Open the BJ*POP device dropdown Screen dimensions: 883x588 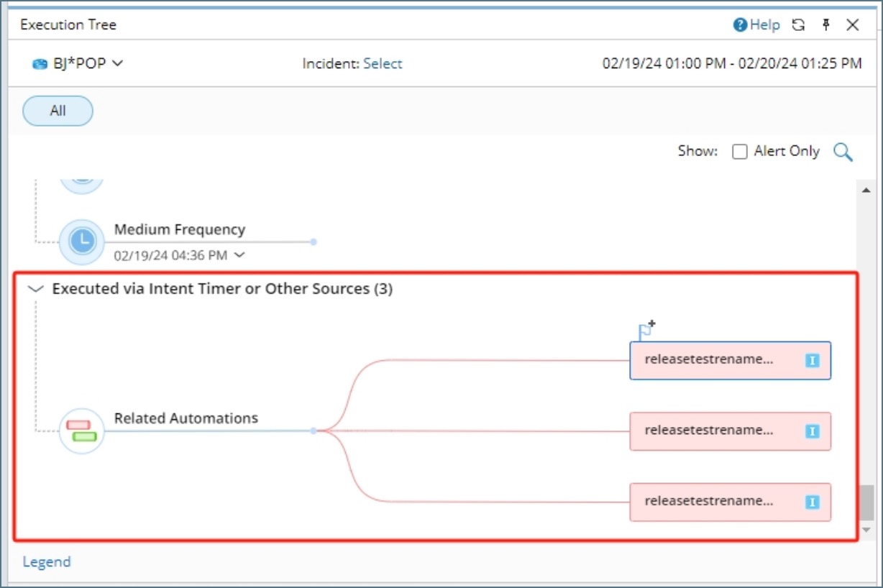click(78, 63)
